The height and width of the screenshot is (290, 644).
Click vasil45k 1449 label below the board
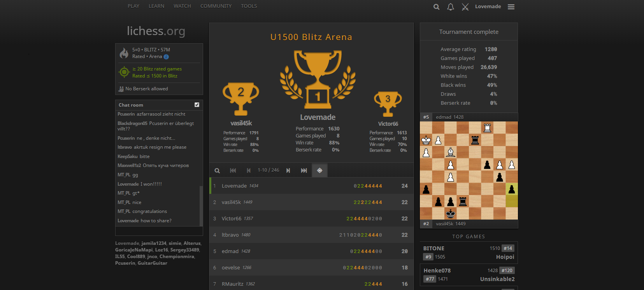click(x=451, y=224)
